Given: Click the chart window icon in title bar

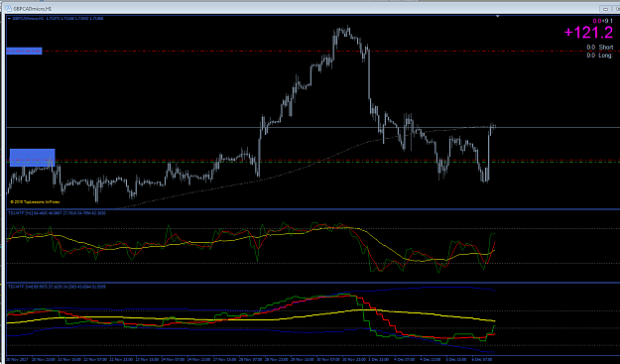Looking at the screenshot, I should tap(8, 8).
